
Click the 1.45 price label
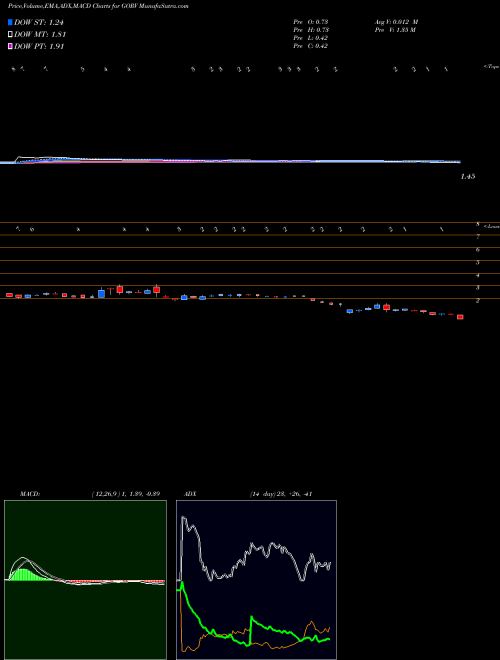pyautogui.click(x=468, y=177)
